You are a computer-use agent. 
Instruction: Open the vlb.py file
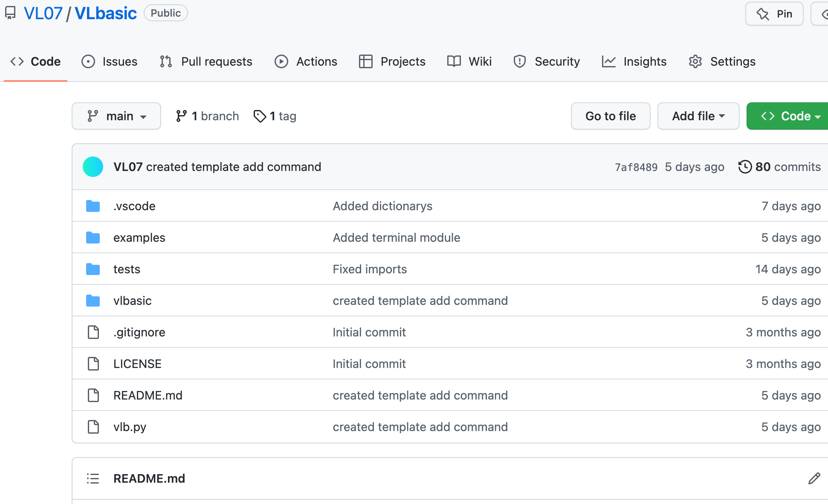(130, 427)
